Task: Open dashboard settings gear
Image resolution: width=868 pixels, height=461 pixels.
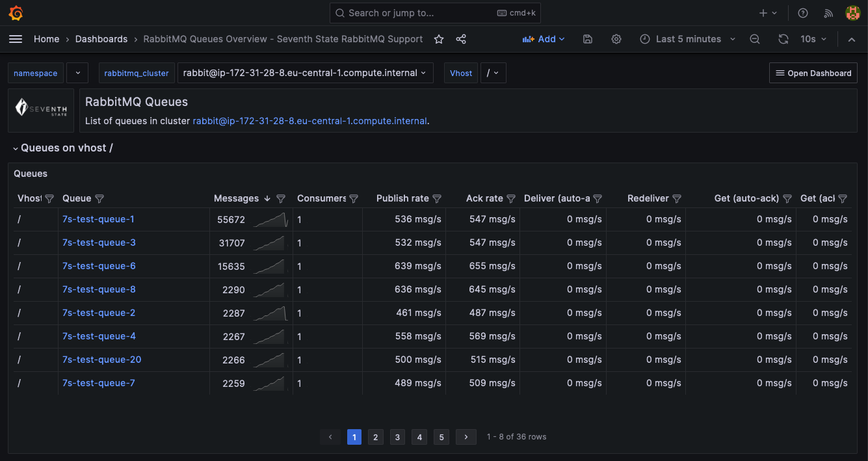Action: (x=616, y=39)
